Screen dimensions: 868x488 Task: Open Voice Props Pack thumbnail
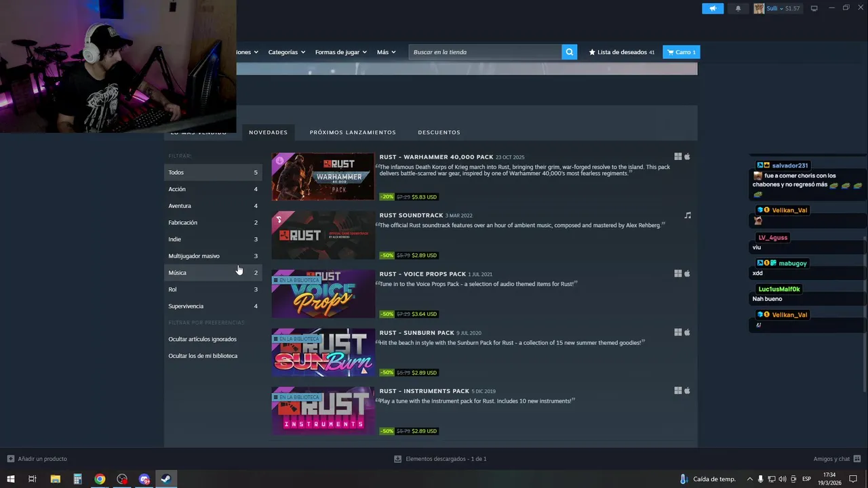[323, 294]
